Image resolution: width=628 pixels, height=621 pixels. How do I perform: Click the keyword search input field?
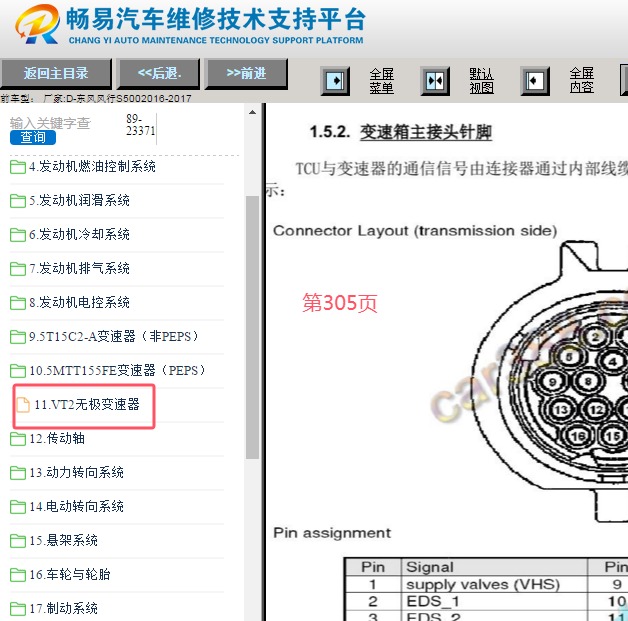[x=50, y=123]
